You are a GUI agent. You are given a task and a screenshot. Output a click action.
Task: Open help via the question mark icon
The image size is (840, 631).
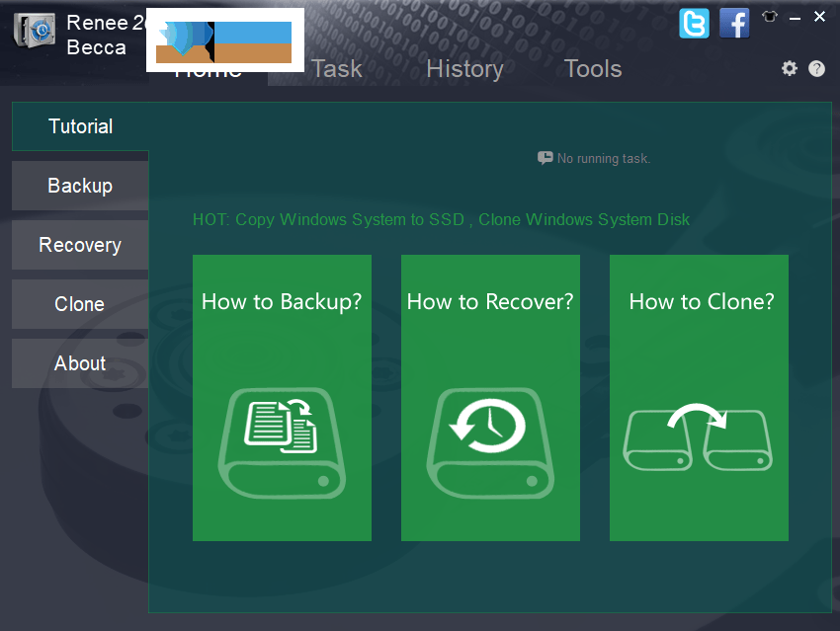816,68
